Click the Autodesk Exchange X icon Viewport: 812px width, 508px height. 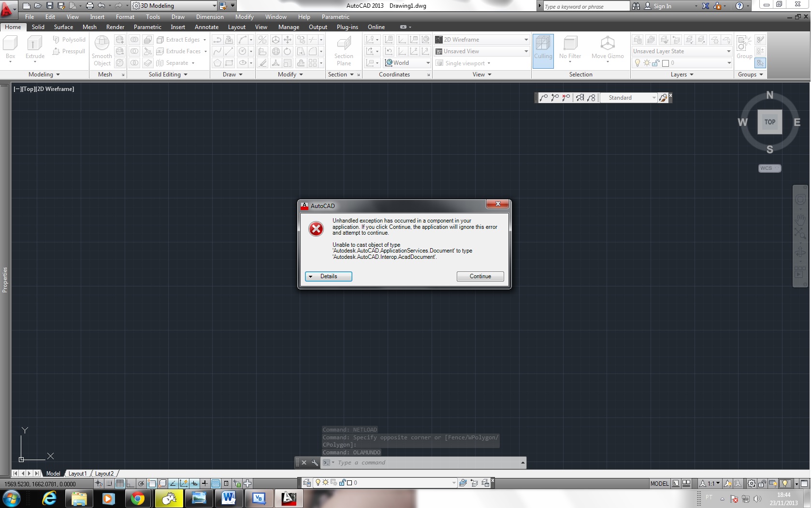pos(706,6)
